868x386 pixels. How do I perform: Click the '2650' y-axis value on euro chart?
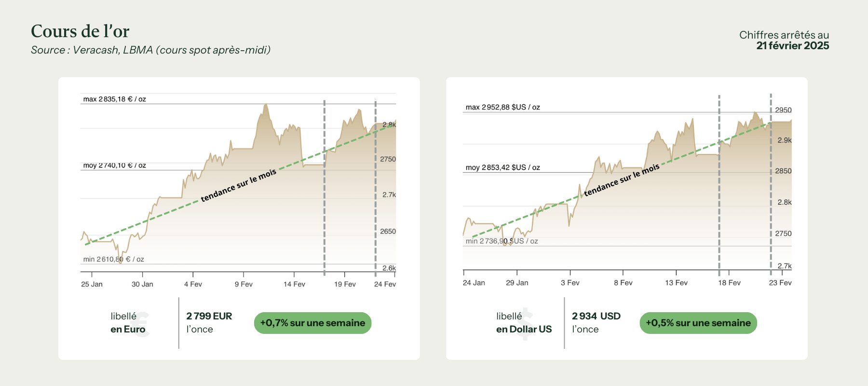pos(388,232)
